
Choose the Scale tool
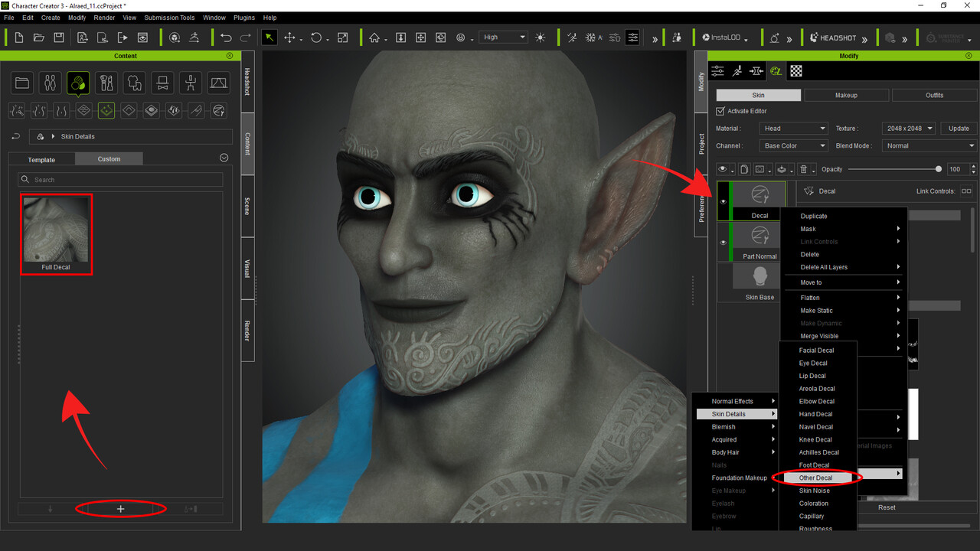pyautogui.click(x=342, y=37)
